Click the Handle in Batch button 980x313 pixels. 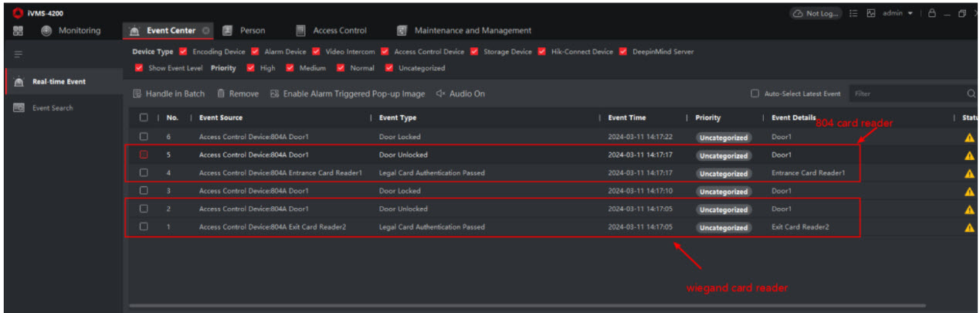click(169, 94)
